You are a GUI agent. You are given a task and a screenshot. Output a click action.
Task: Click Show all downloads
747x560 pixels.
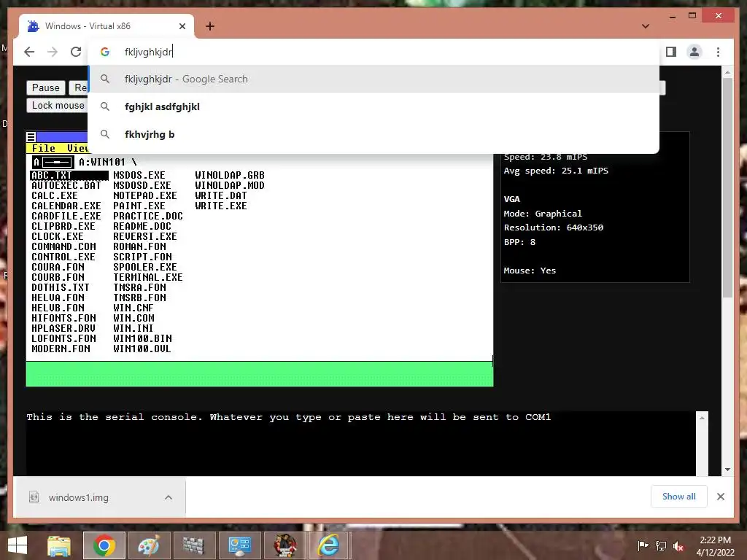(x=679, y=497)
